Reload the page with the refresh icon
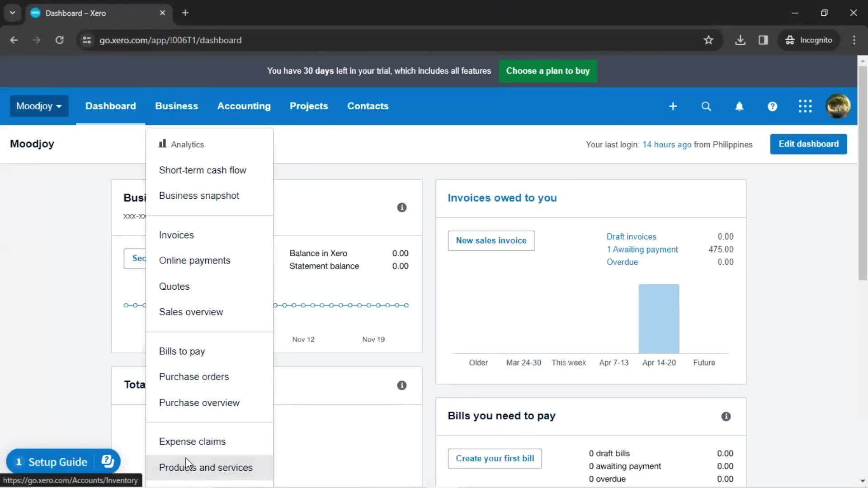 (x=59, y=40)
